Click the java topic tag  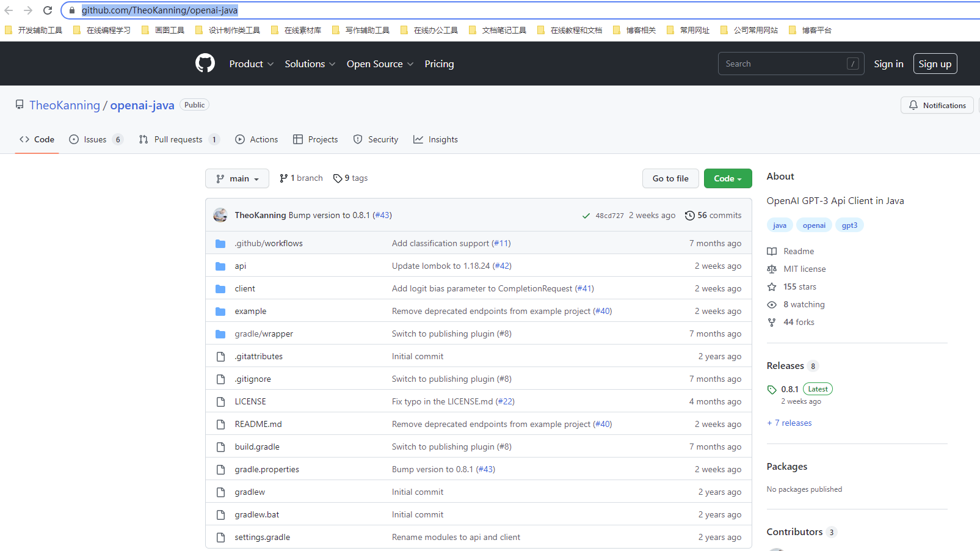pos(780,225)
